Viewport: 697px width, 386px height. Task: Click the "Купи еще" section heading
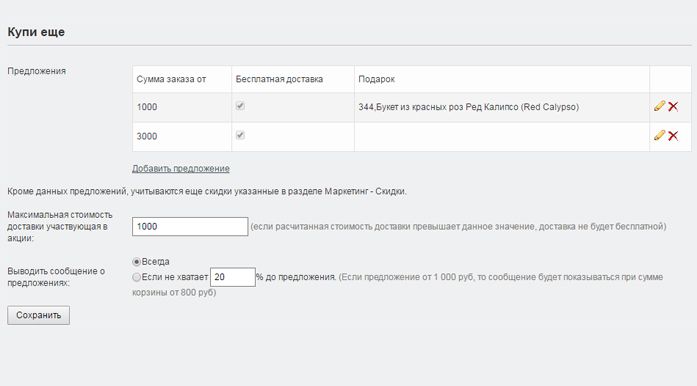[x=36, y=32]
